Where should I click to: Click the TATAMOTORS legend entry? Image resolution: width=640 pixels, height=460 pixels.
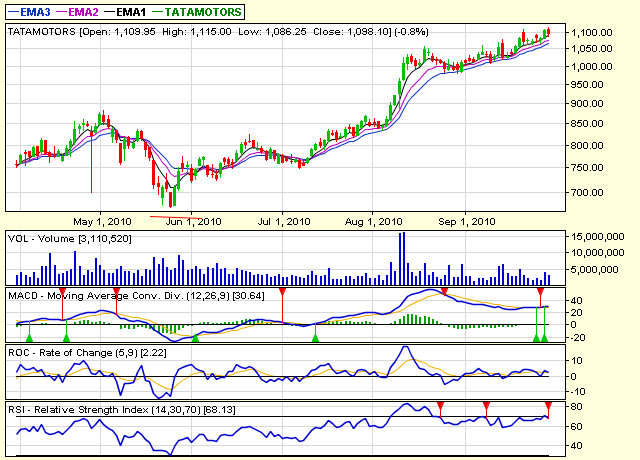pyautogui.click(x=197, y=12)
